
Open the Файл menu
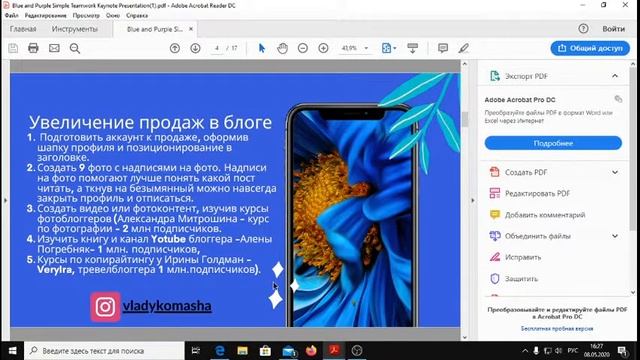(11, 16)
